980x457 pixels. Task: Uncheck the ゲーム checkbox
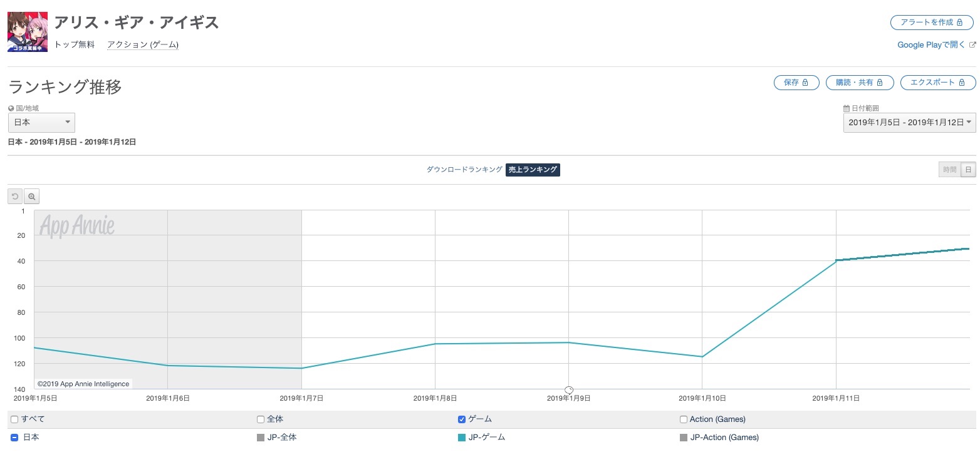tap(462, 419)
